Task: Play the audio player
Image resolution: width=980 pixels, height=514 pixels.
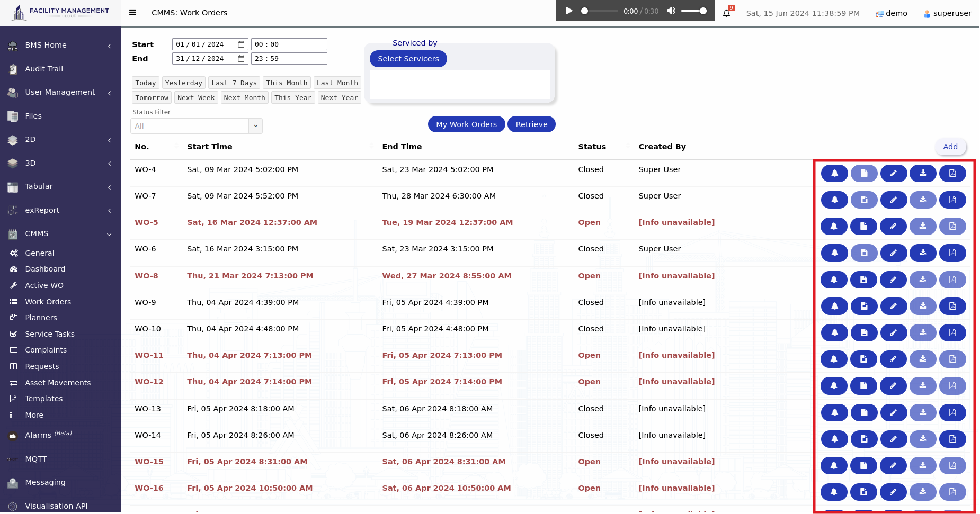Action: 568,11
